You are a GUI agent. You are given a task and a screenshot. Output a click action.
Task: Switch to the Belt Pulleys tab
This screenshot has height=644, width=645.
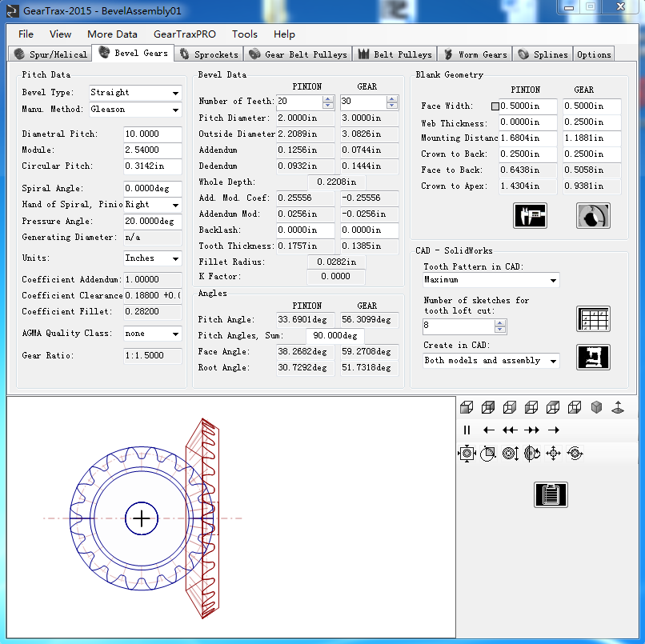[x=395, y=54]
